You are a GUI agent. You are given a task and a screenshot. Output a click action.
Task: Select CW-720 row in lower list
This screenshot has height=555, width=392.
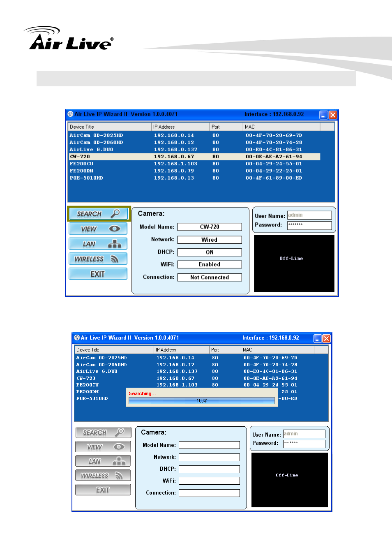194,378
